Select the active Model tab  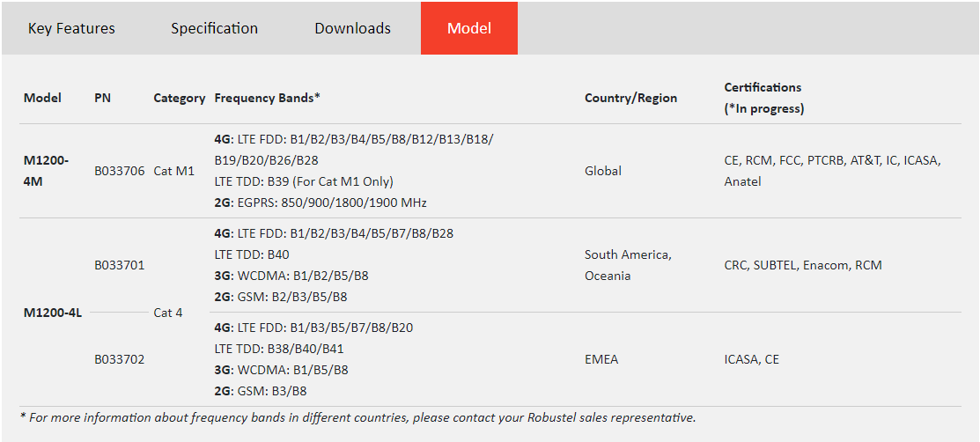468,28
